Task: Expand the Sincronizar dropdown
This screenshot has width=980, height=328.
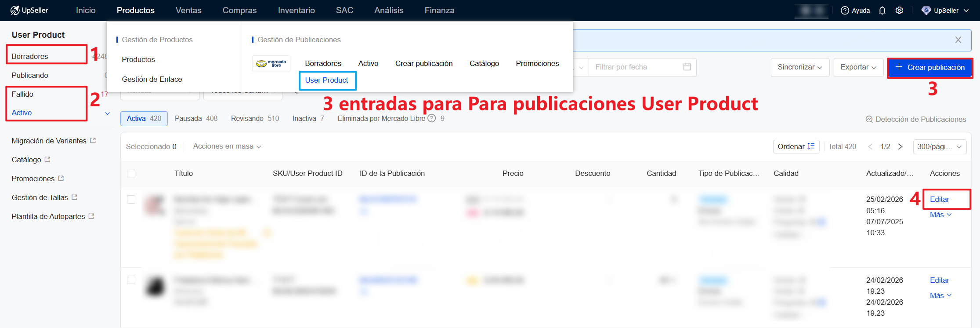Action: pos(800,67)
